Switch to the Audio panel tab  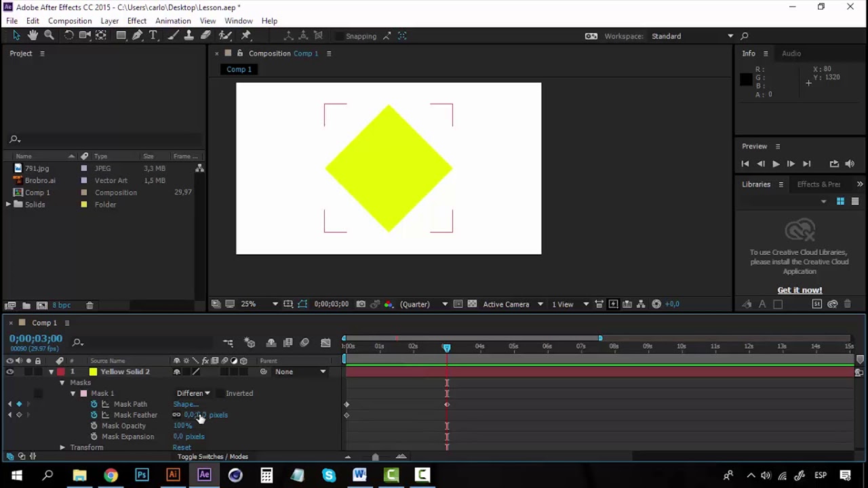(791, 54)
